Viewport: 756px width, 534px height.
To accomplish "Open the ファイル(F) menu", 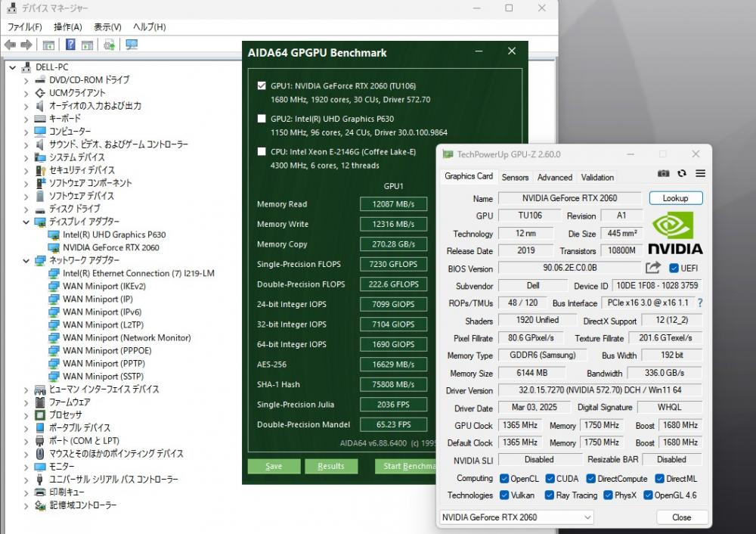I will pos(25,27).
